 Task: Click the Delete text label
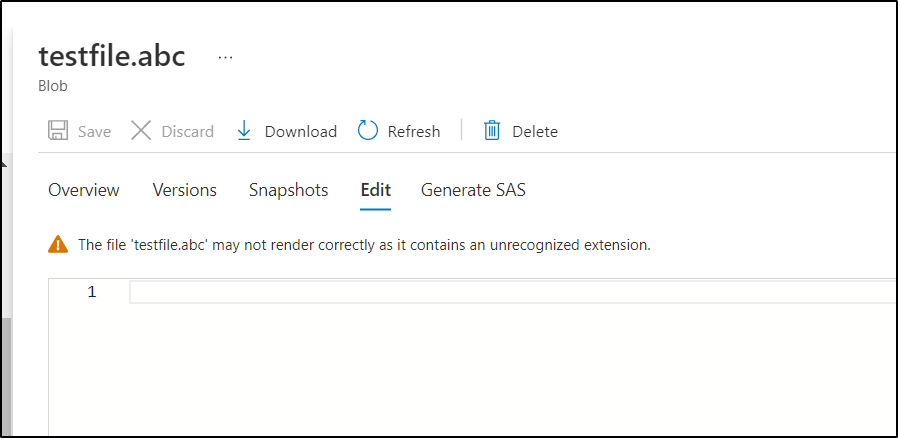click(535, 131)
